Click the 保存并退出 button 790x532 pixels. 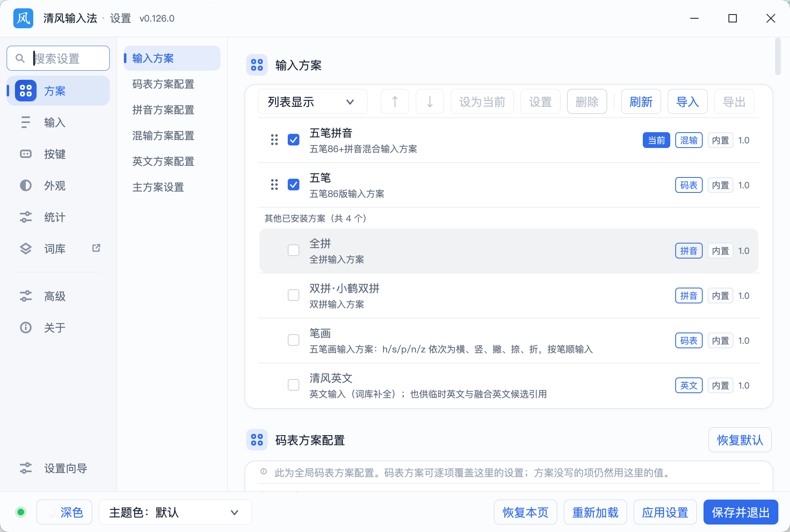(741, 512)
